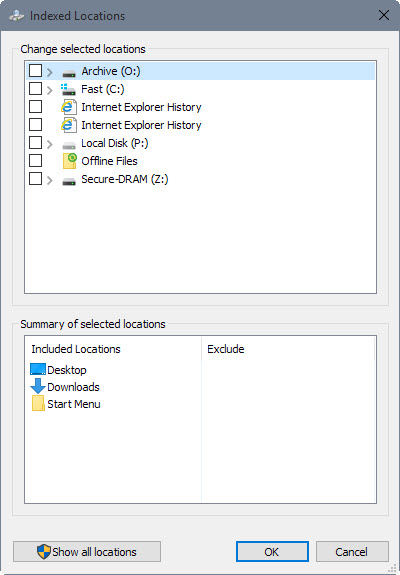Select 'Start Menu' text in the summary list
This screenshot has height=575, width=400.
point(74,404)
